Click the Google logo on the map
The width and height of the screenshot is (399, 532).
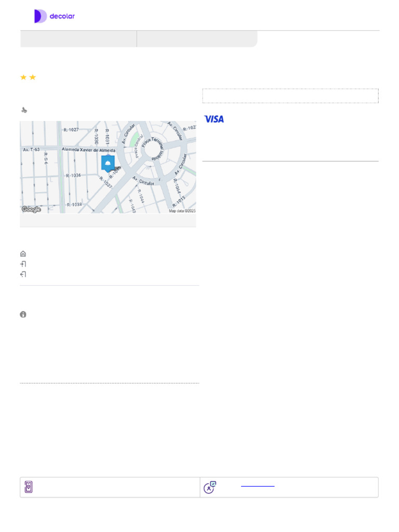click(x=31, y=209)
